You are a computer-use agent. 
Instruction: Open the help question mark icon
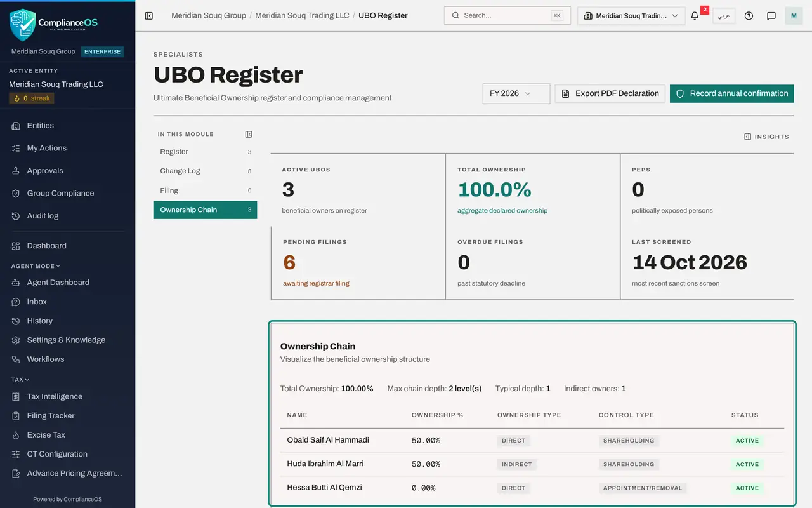749,16
